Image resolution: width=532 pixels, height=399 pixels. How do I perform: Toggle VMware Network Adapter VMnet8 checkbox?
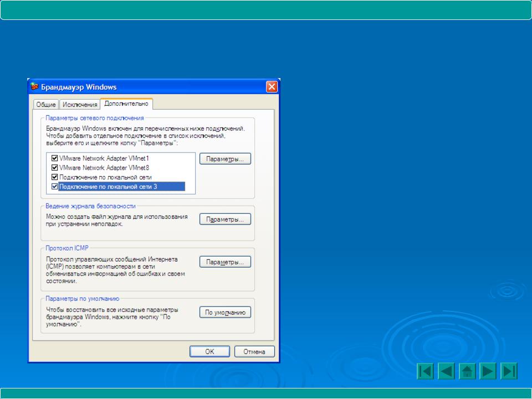click(54, 167)
